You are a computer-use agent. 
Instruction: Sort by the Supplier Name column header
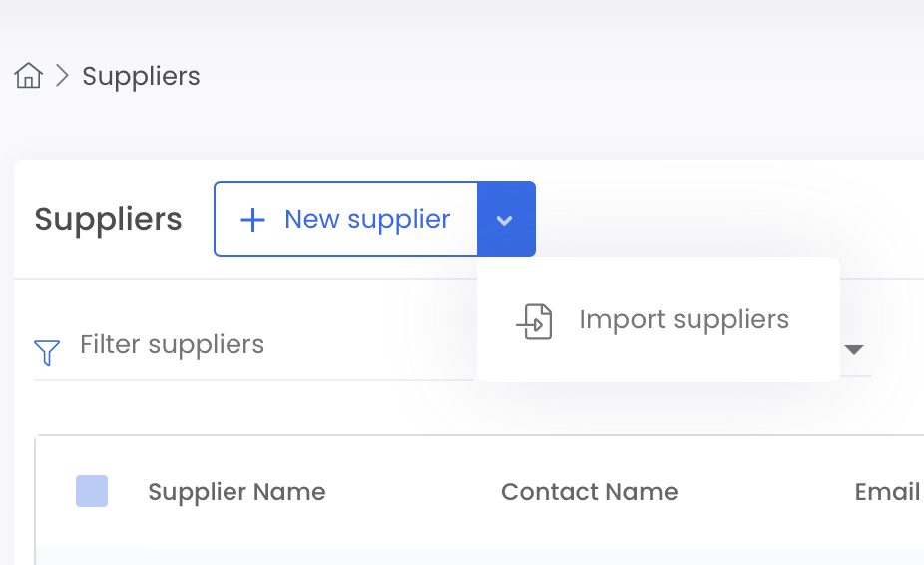(236, 492)
